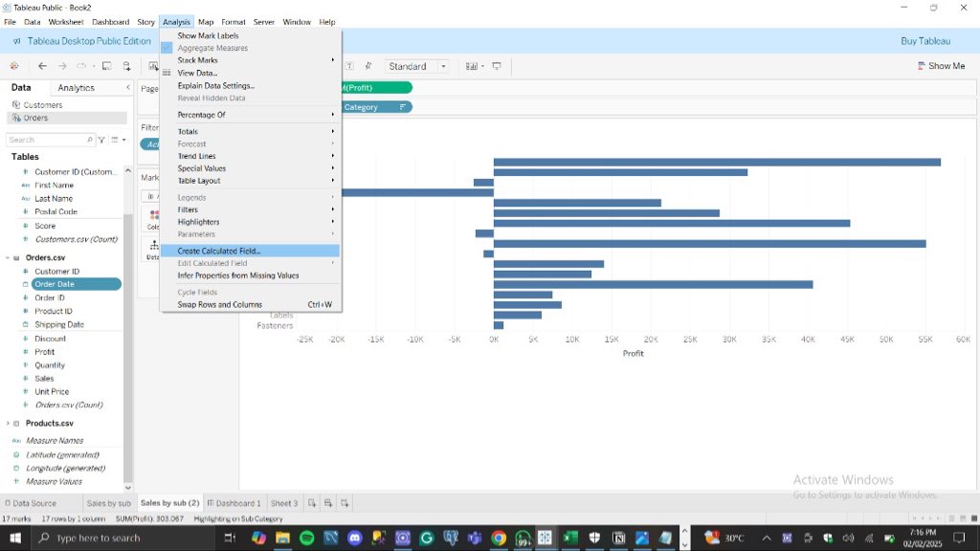Click the Fix axes pin icon
Screen dimensions: 980x551
368,66
